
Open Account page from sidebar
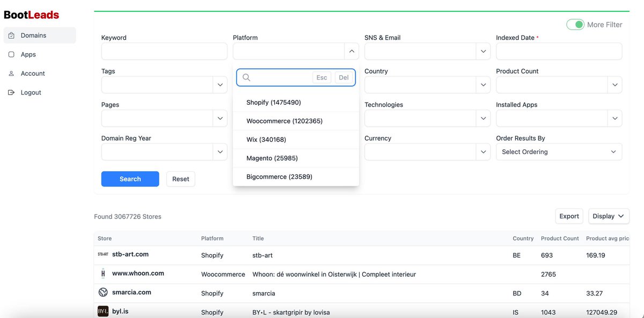pyautogui.click(x=40, y=74)
